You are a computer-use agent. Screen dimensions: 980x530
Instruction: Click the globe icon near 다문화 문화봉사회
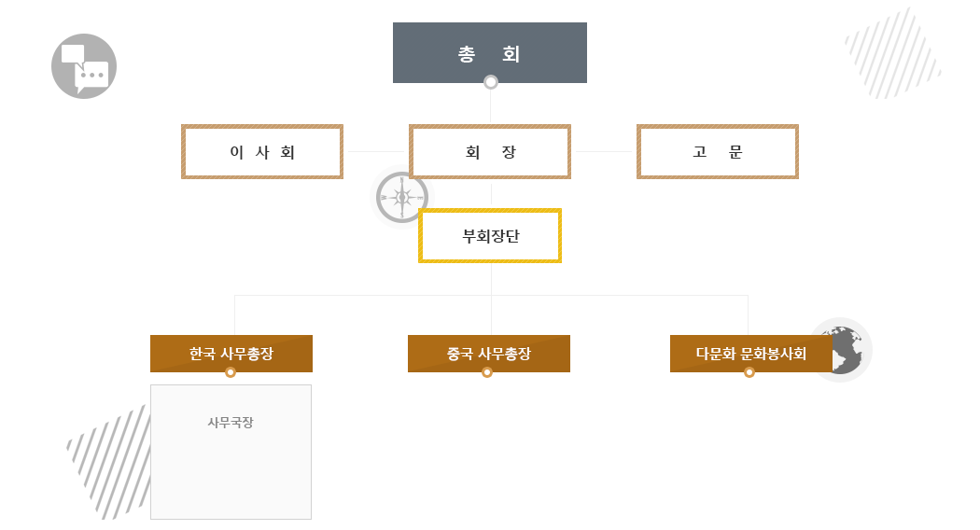[845, 348]
